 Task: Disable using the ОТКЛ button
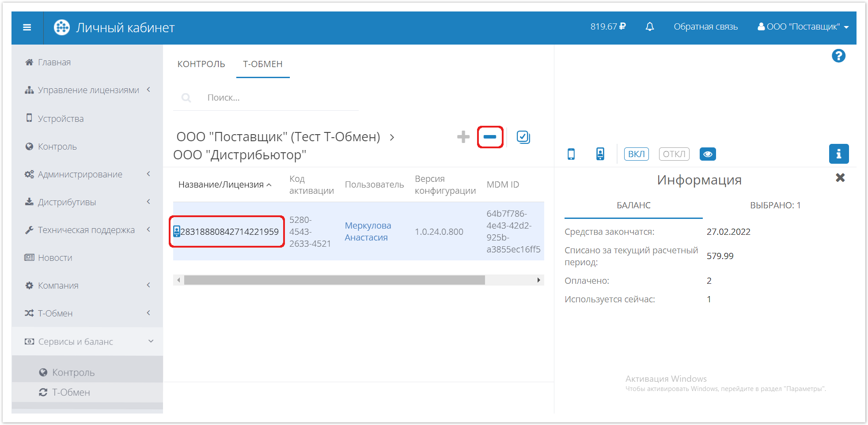[x=674, y=154]
